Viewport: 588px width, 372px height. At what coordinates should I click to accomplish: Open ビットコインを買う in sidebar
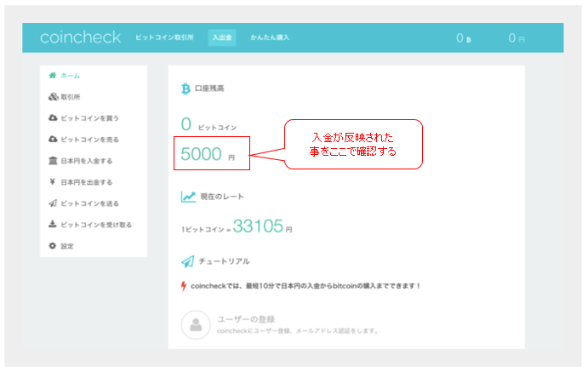[89, 118]
